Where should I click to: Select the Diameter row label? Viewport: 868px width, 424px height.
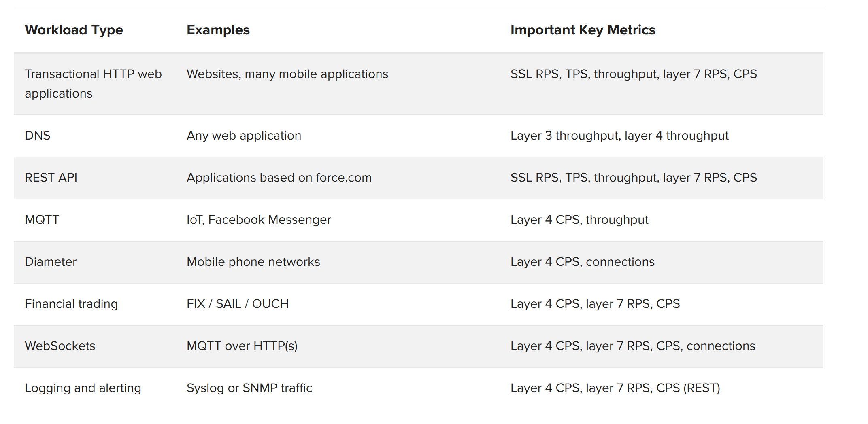(x=51, y=262)
